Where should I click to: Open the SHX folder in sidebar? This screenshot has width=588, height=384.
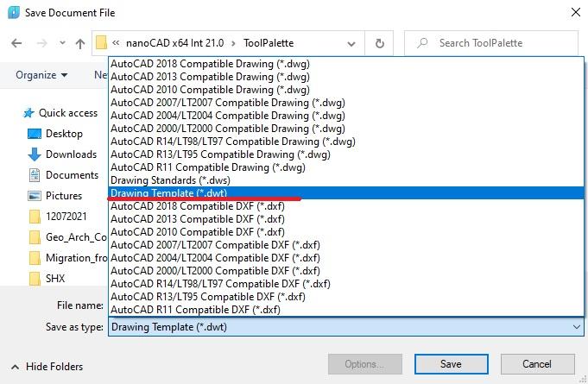55,279
